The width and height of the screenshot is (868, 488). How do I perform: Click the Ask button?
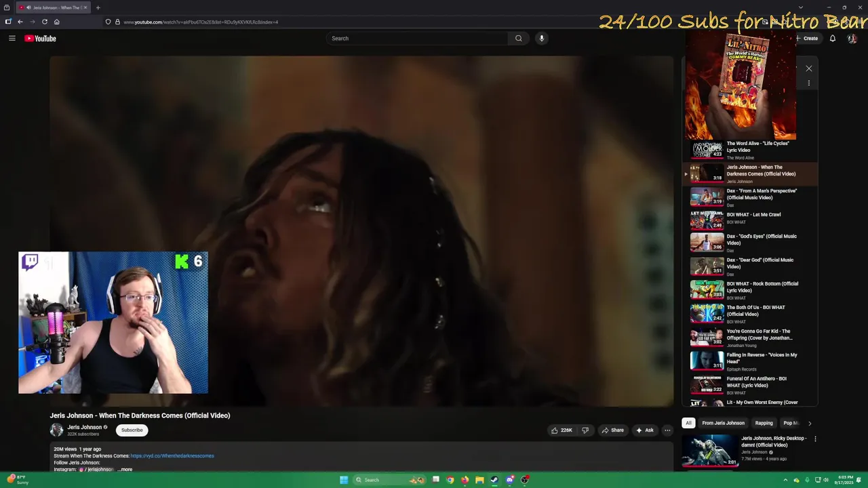point(644,430)
